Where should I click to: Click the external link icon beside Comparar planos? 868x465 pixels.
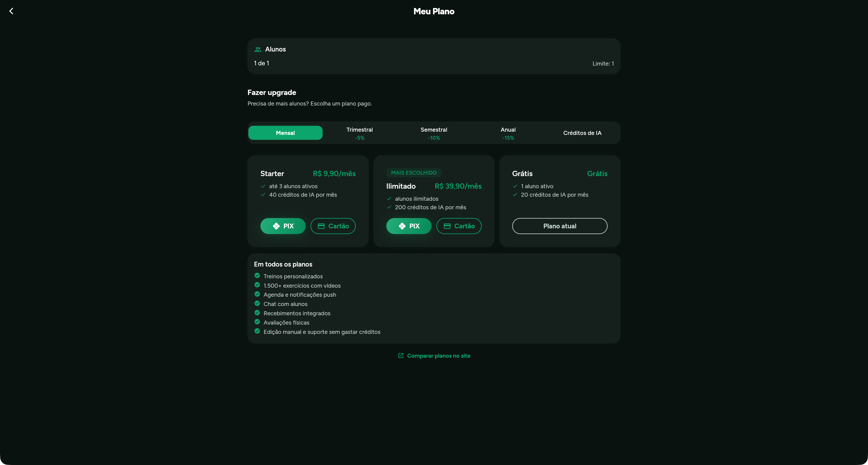click(401, 355)
